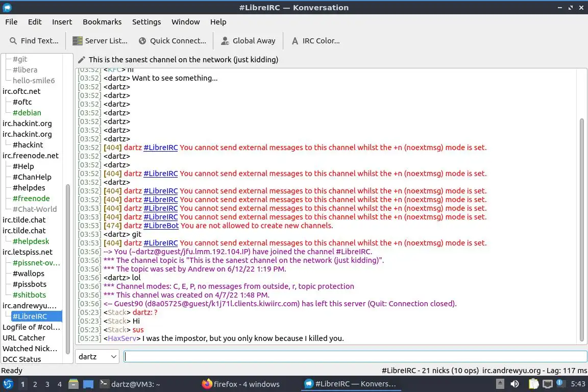
Task: Switch to the #ChanHelp channel
Action: pos(32,177)
